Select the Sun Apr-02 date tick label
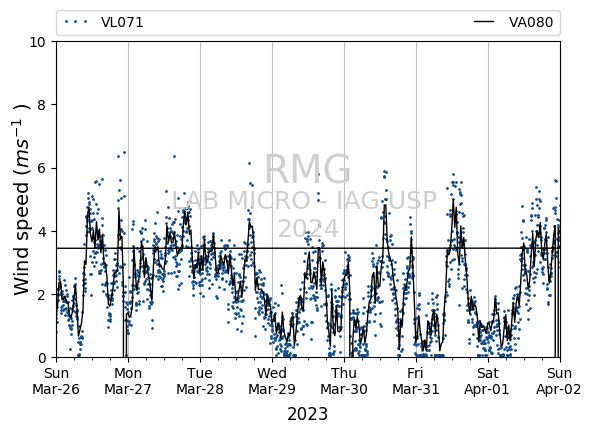Image resolution: width=593 pixels, height=434 pixels. (x=559, y=381)
